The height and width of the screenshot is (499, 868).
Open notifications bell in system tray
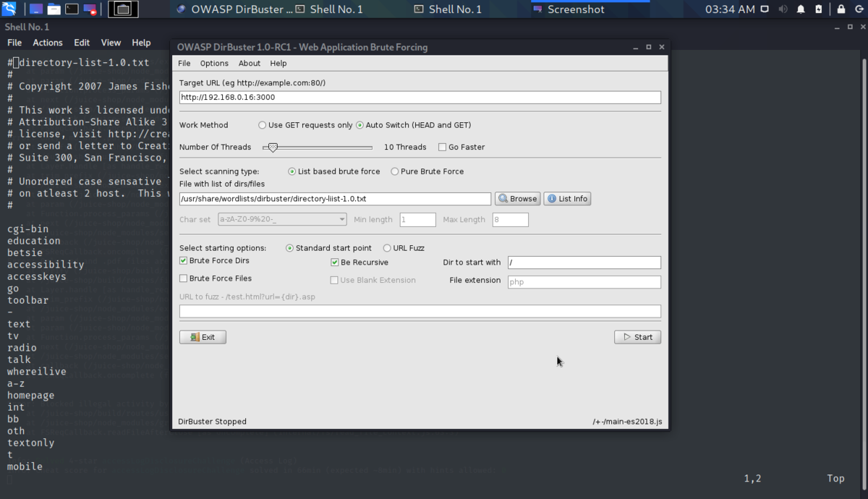coord(801,9)
